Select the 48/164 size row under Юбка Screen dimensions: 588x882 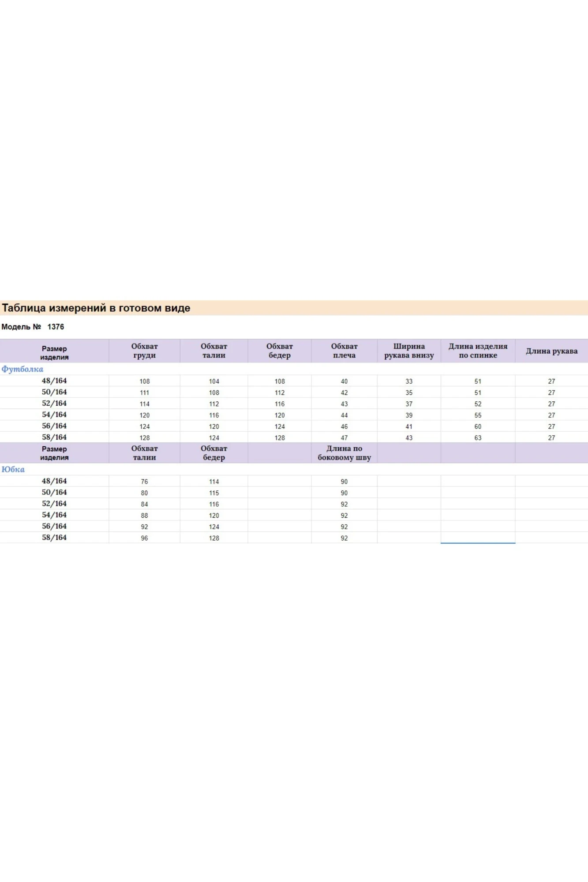tap(294, 481)
